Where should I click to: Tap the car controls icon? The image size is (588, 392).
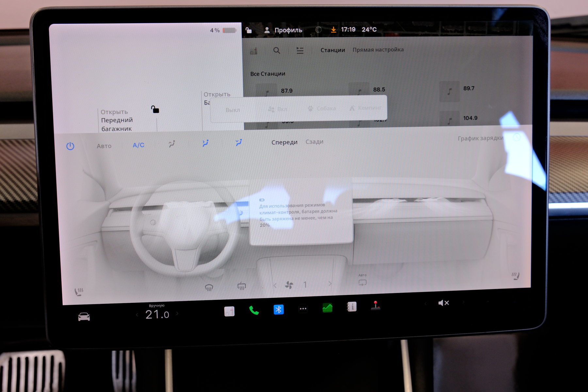click(84, 317)
